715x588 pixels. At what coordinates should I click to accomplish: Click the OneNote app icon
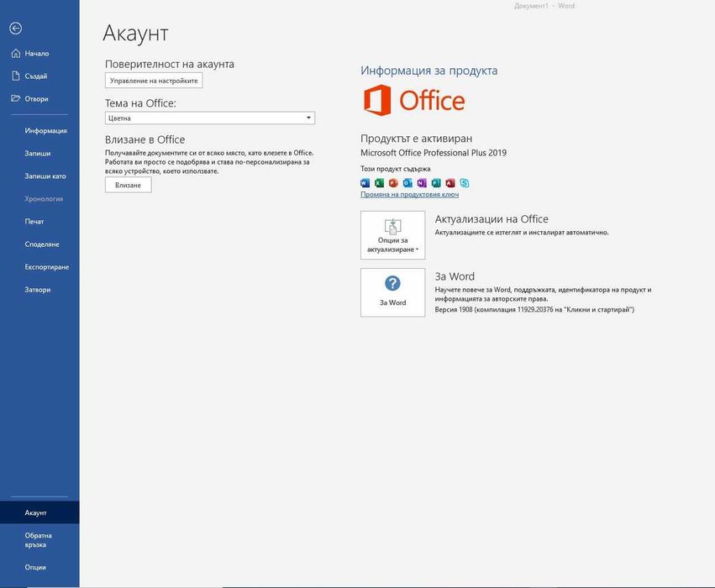coord(422,183)
